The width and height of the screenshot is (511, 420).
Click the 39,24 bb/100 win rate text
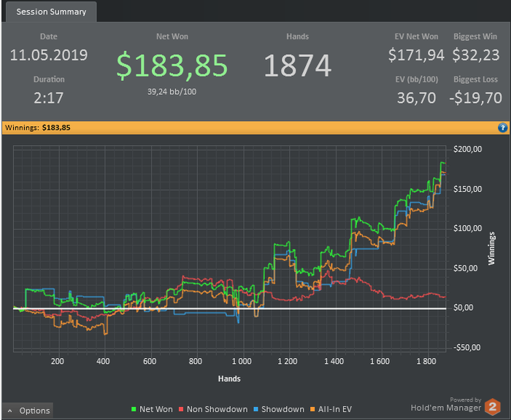(172, 92)
